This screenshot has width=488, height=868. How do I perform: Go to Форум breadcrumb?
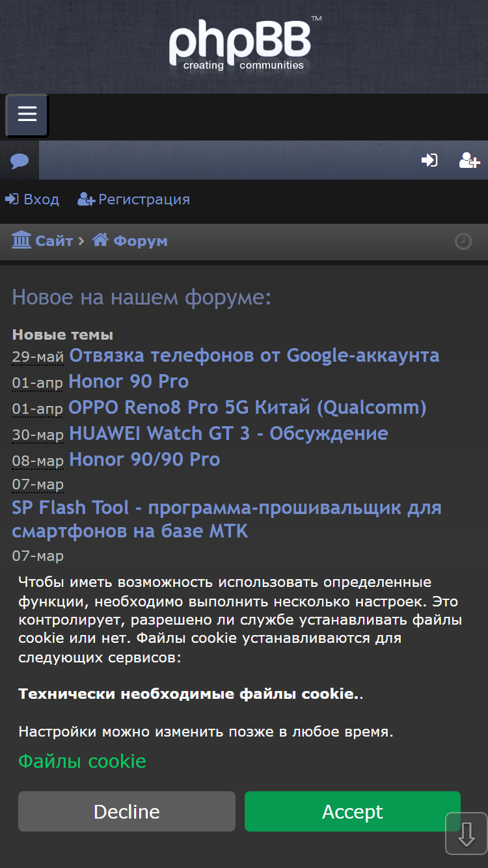coord(130,241)
